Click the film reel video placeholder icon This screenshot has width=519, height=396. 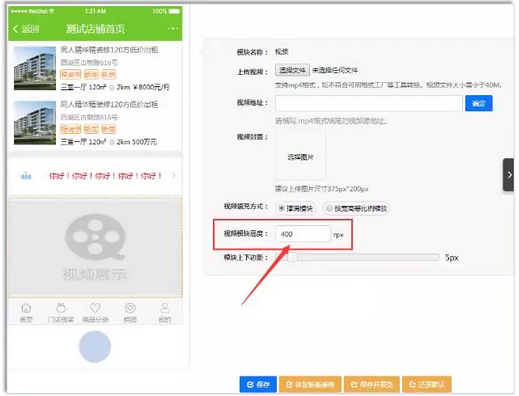[95, 237]
